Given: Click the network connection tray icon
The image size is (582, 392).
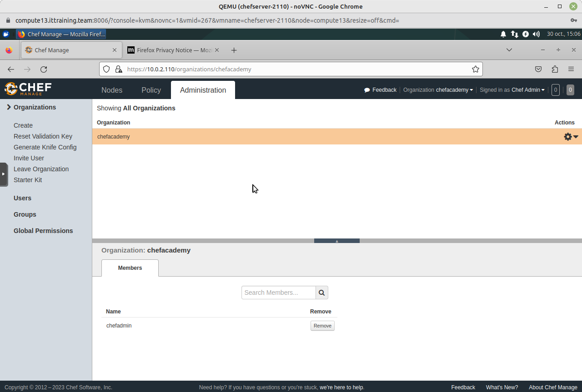Looking at the screenshot, I should pos(514,34).
